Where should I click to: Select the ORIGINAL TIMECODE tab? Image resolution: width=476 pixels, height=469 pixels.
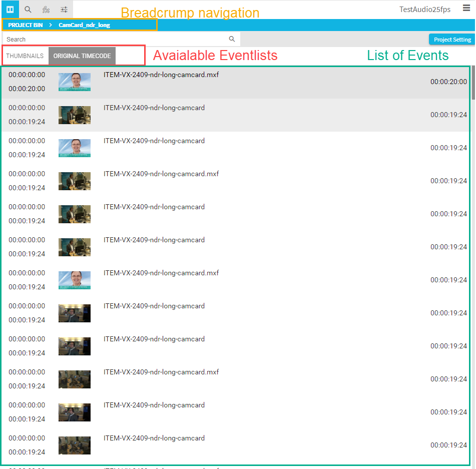[82, 56]
